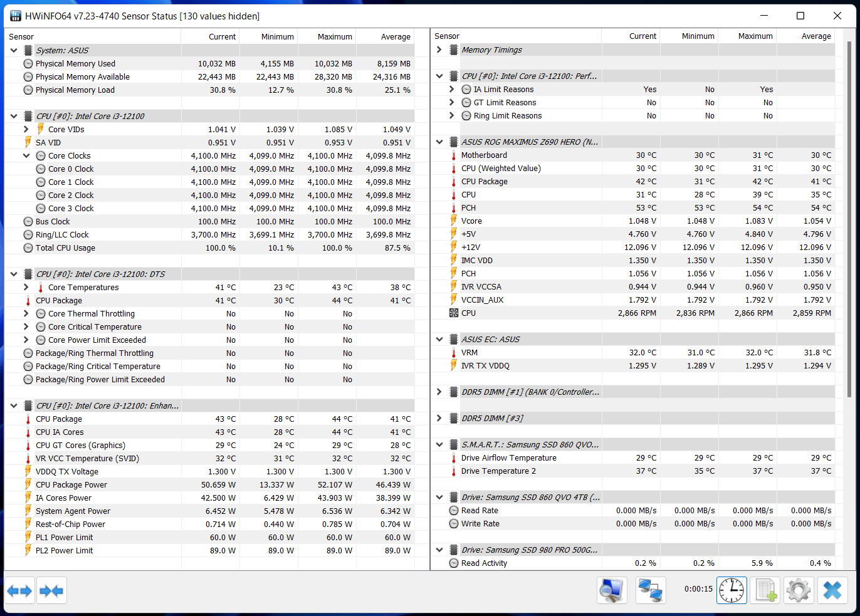Select the PL2 Power Limit row
860x616 pixels.
[x=210, y=550]
